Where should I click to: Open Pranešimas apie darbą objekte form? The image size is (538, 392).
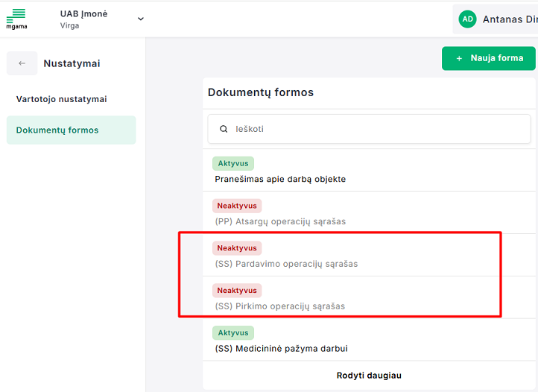[x=280, y=179]
